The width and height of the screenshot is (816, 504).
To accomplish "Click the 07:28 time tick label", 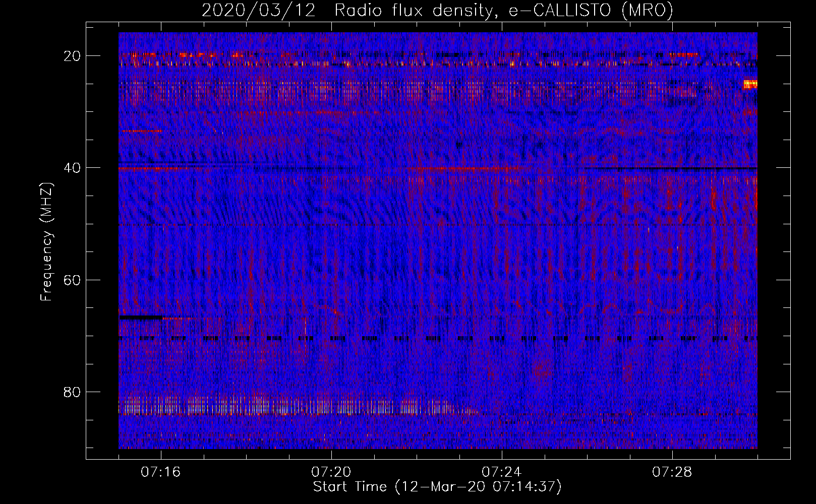I will (x=672, y=472).
